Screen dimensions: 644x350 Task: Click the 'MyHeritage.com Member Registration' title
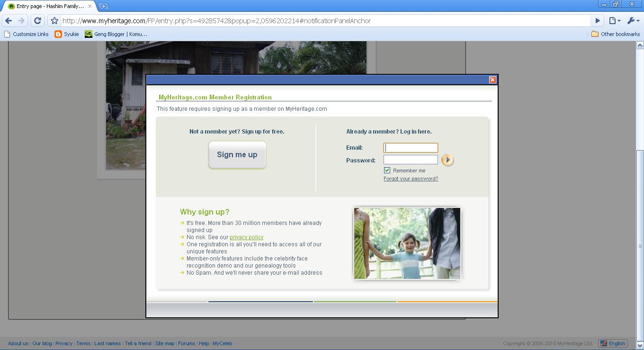click(x=215, y=97)
